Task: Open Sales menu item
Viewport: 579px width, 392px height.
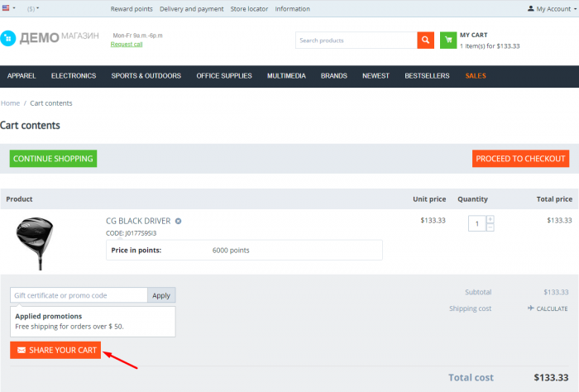Action: (476, 76)
